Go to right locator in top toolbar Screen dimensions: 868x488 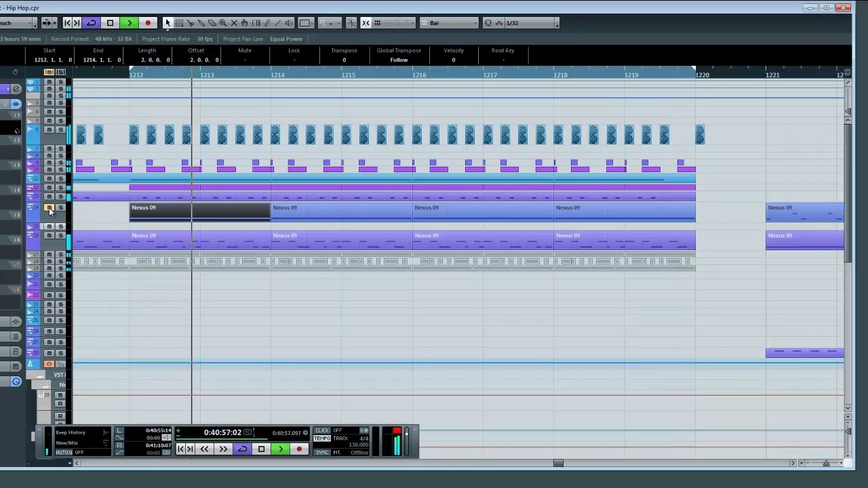[x=77, y=23]
